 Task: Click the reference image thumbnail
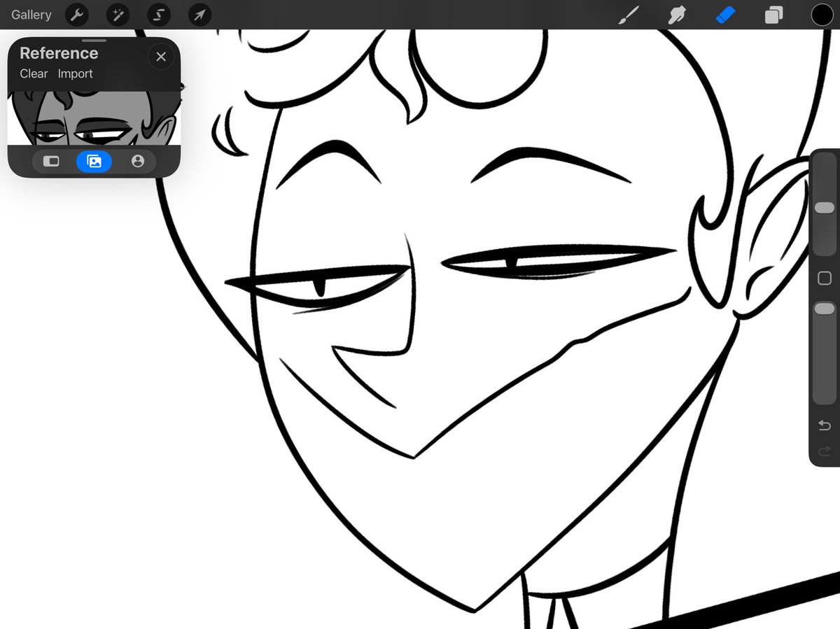[x=94, y=118]
